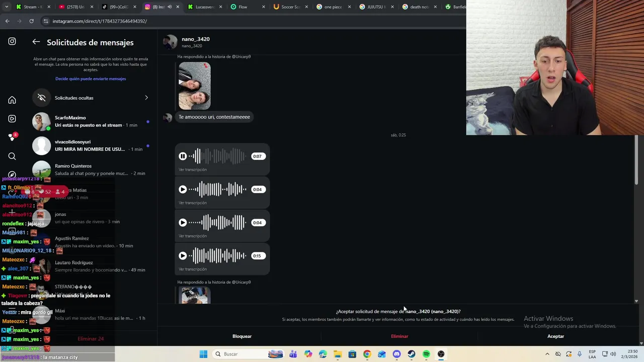The image size is (644, 362).
Task: Open Discord from the taskbar
Action: (396, 354)
